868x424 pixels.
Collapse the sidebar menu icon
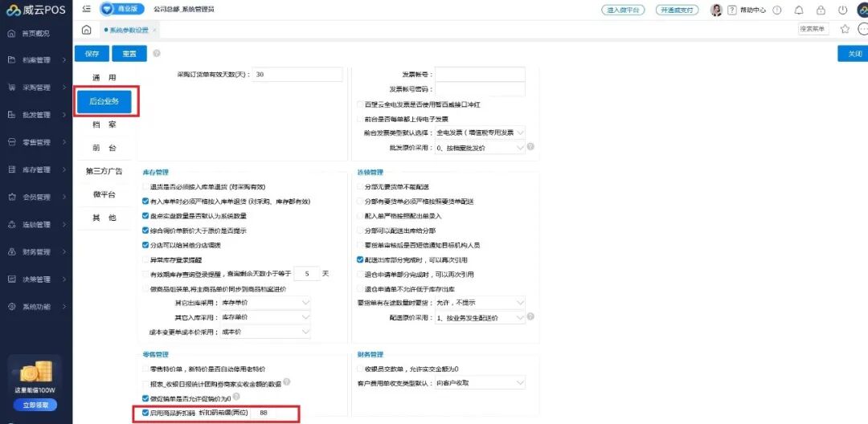click(x=86, y=10)
